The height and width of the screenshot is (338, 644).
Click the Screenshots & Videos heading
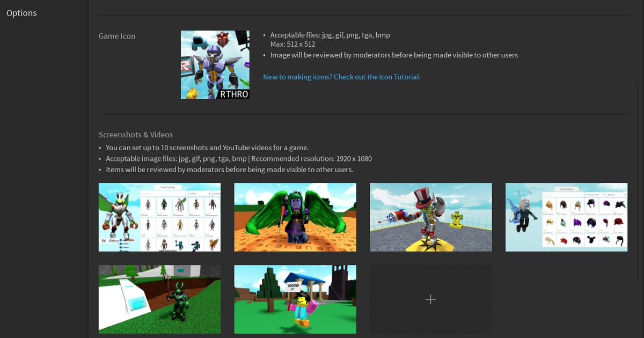(x=136, y=135)
